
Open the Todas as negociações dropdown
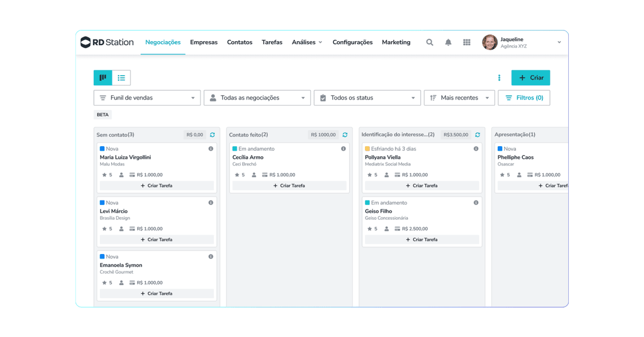[257, 98]
